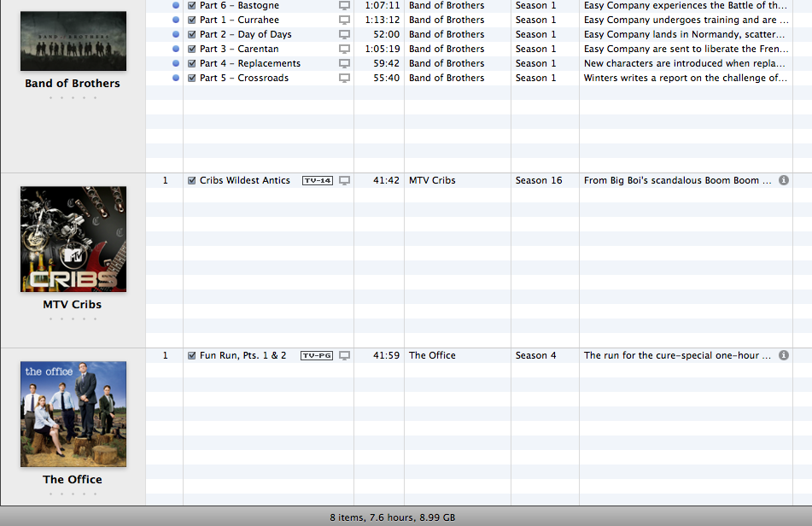Image resolution: width=812 pixels, height=526 pixels.
Task: Click the unwatched blue dot for Part 5 – Crossroads
Action: (x=176, y=78)
